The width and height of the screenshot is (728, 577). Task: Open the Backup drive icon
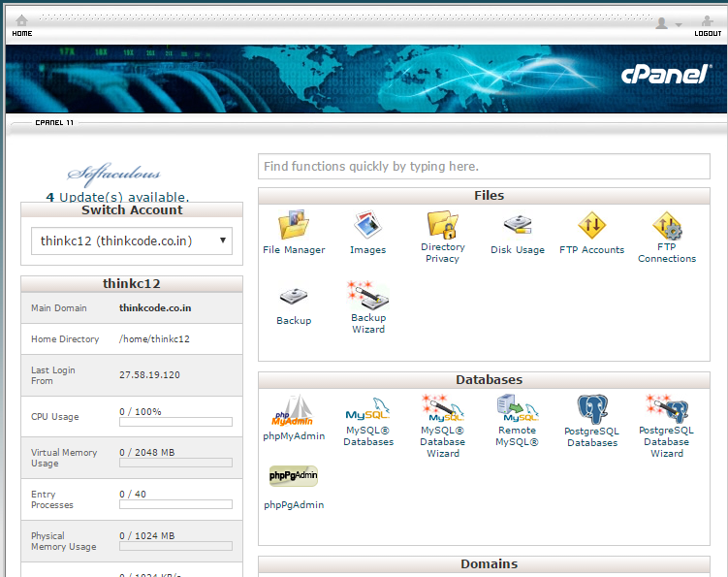point(294,297)
